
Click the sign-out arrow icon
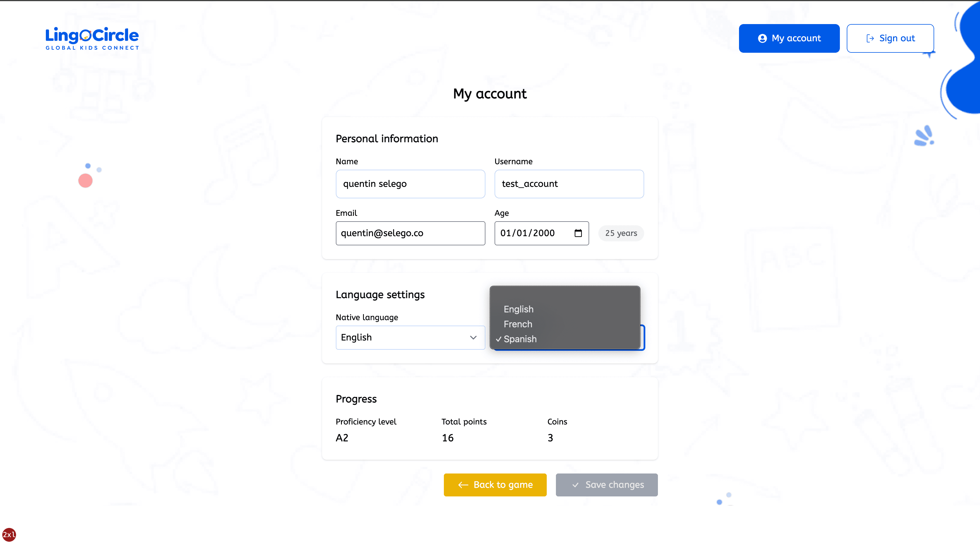[x=871, y=38]
